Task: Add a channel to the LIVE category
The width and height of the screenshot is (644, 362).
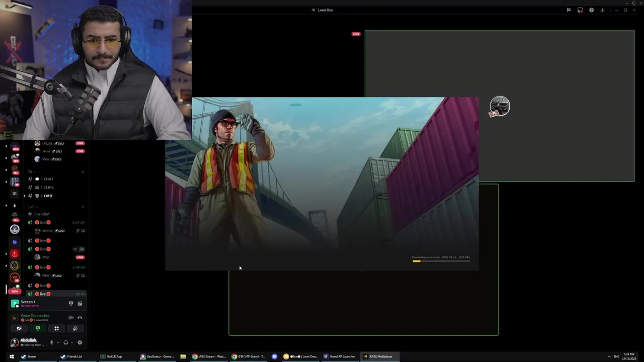Action: pyautogui.click(x=83, y=207)
